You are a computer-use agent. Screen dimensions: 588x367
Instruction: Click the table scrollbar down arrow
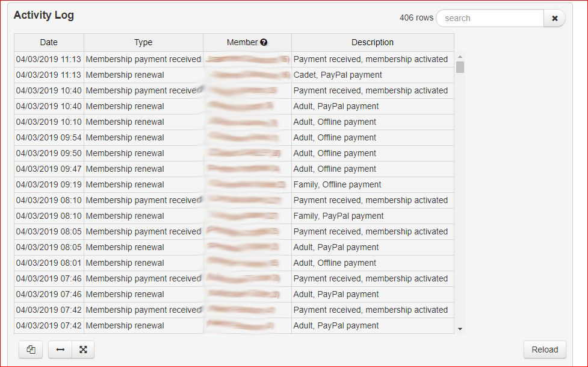point(460,329)
